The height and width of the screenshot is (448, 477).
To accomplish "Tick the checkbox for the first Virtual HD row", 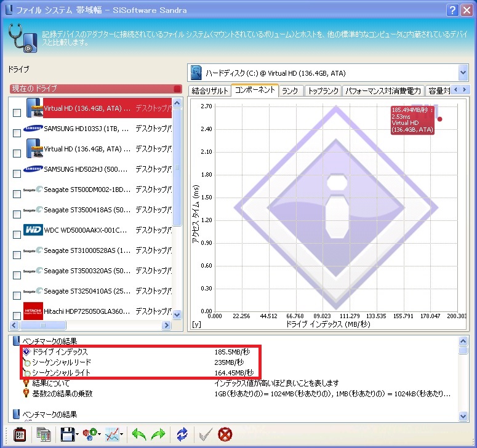I will (x=17, y=113).
